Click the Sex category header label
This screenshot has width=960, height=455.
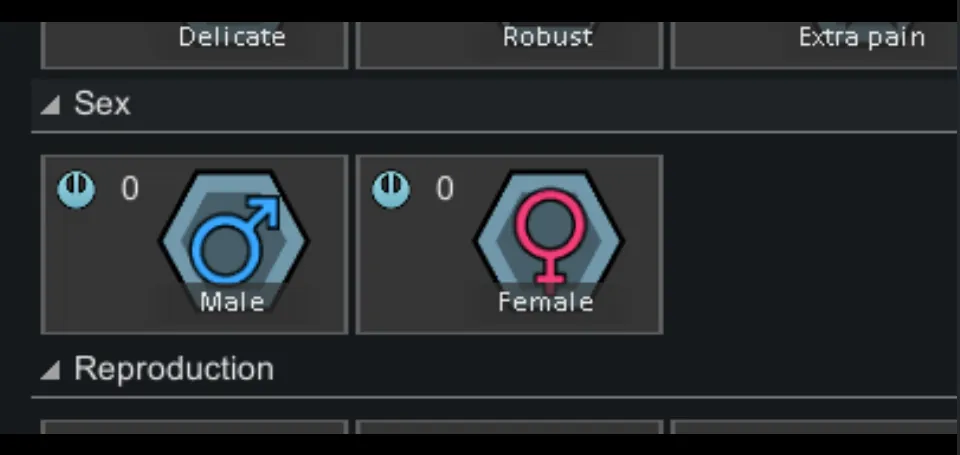(102, 103)
